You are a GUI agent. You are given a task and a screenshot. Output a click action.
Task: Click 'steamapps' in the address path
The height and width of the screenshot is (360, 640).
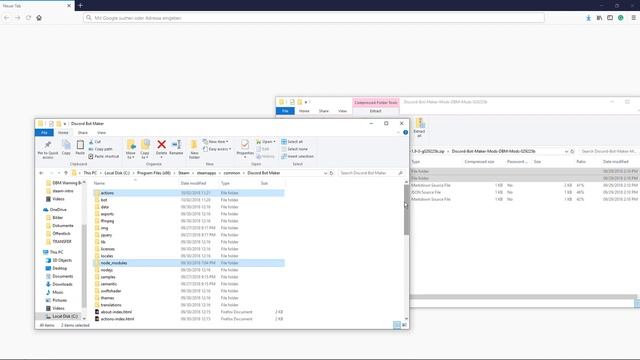(206, 173)
